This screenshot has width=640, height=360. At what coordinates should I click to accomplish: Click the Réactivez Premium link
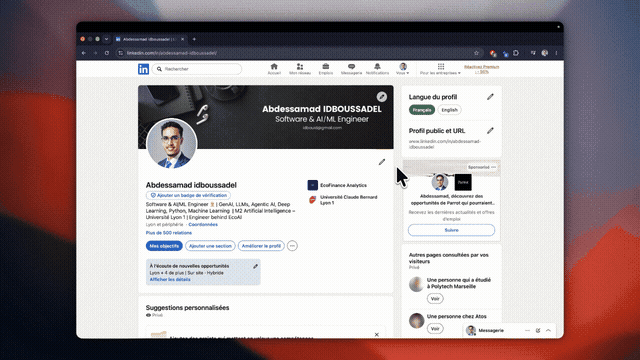click(x=482, y=69)
